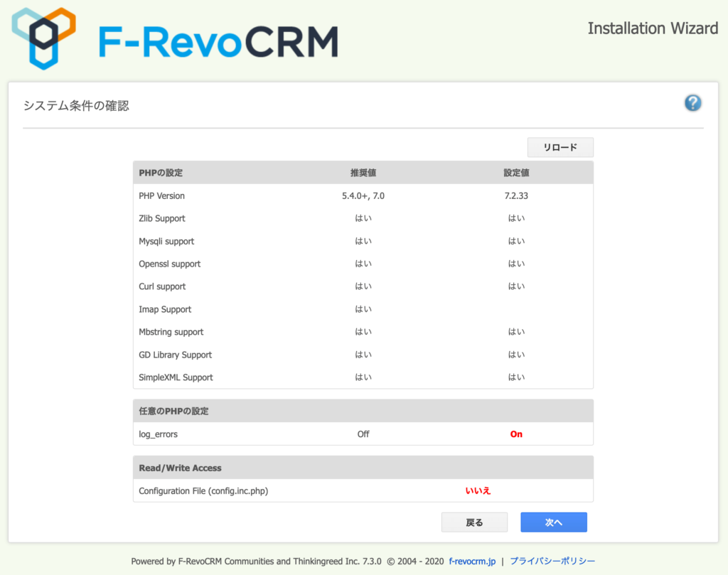Click the PHPの設定 section header
This screenshot has height=575, width=728.
pos(161,173)
